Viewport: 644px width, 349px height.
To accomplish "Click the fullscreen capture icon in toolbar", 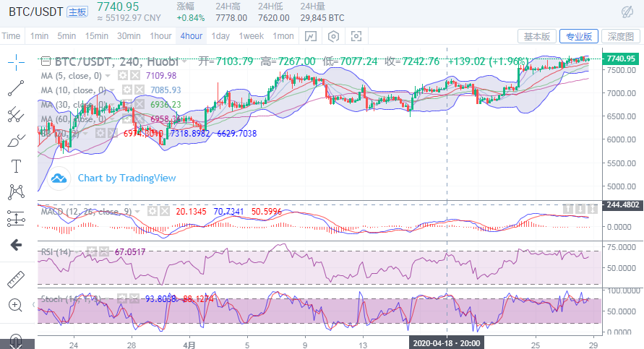I will pos(356,37).
